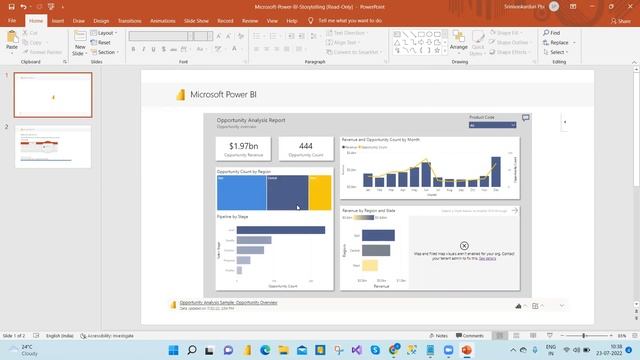Screen dimensions: 640x360
Task: Toggle Underline formatting
Action: pos(153,49)
